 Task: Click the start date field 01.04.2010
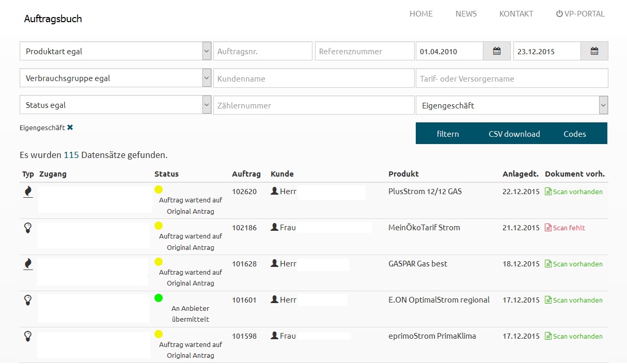(449, 51)
